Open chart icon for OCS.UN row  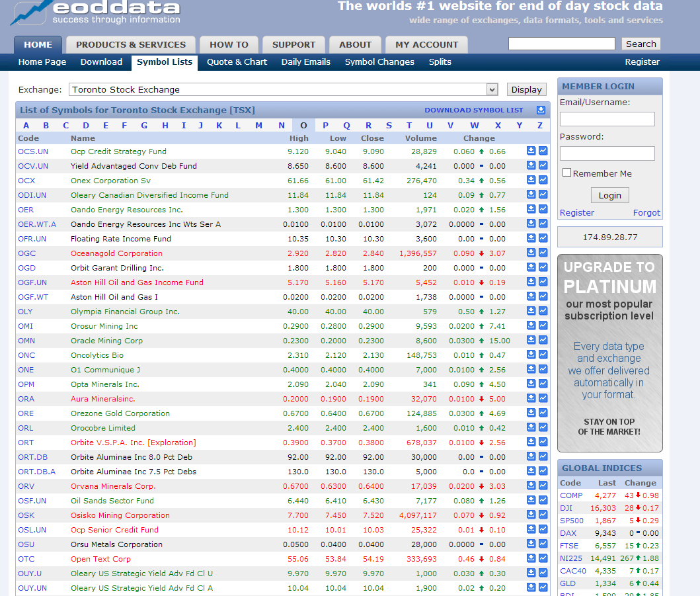543,151
